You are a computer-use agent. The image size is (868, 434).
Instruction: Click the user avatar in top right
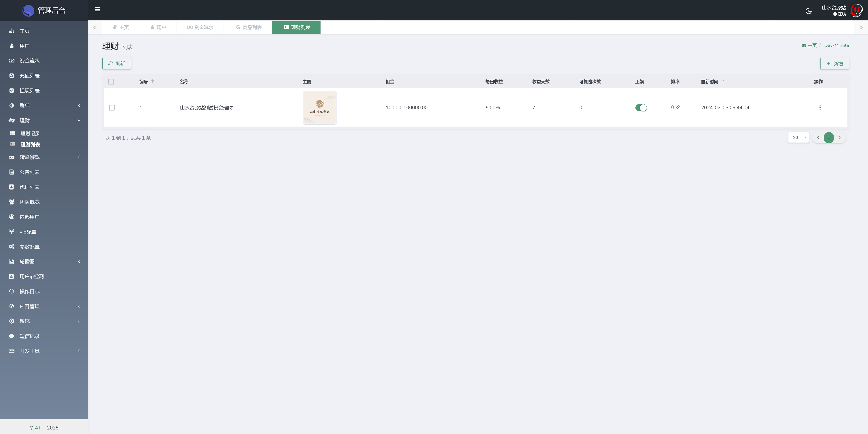pos(856,10)
